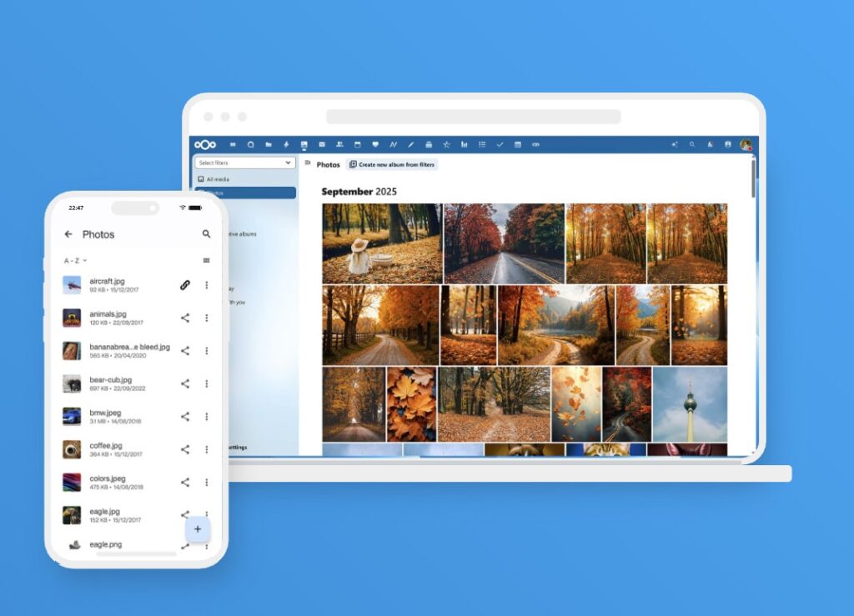This screenshot has width=854, height=616.
Task: Click the search magnifier in desktop header
Action: (691, 144)
